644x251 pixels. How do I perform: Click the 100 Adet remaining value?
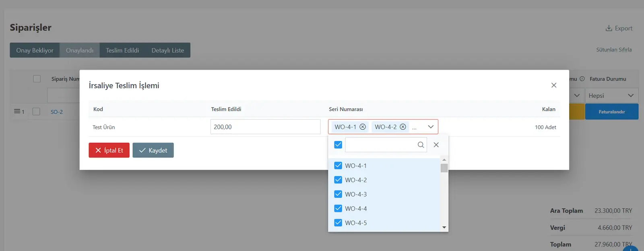(x=545, y=127)
